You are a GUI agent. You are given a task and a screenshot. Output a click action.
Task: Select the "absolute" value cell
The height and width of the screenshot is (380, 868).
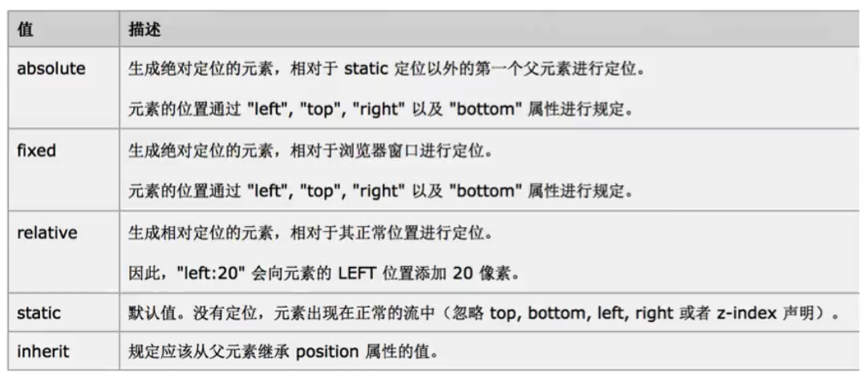pyautogui.click(x=51, y=69)
